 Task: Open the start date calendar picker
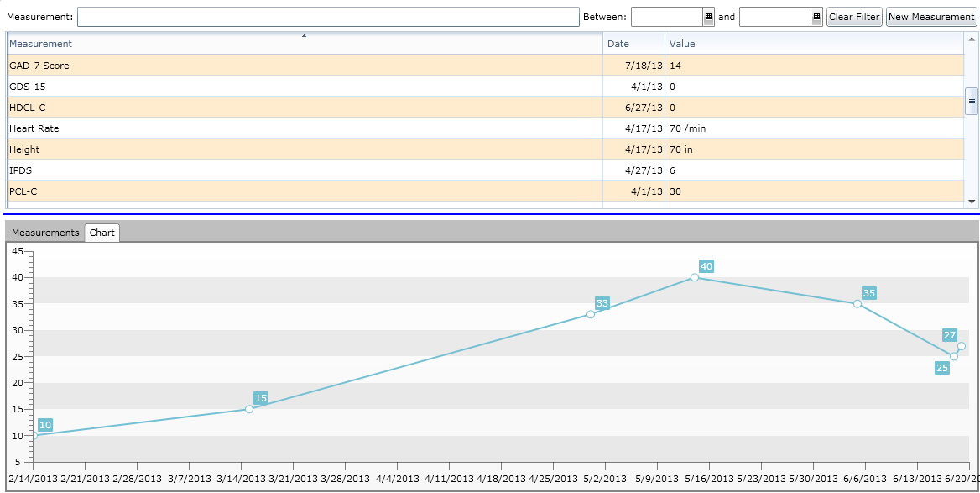click(x=708, y=17)
